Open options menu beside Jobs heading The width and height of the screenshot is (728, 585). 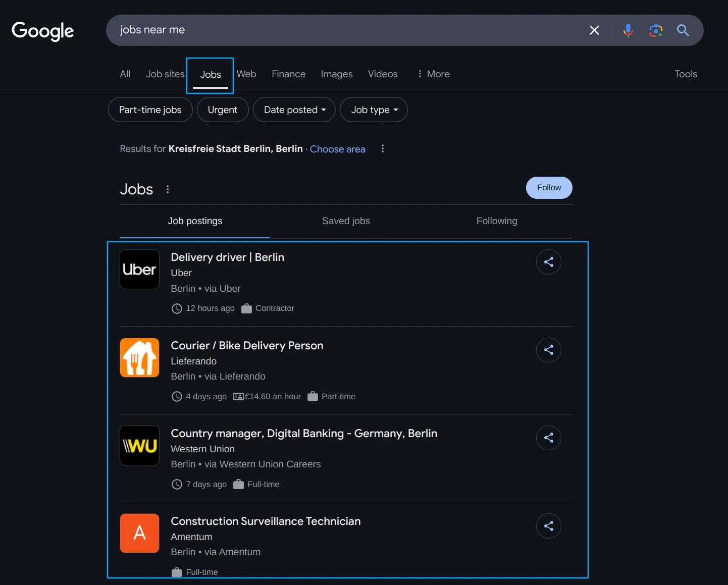(x=168, y=189)
